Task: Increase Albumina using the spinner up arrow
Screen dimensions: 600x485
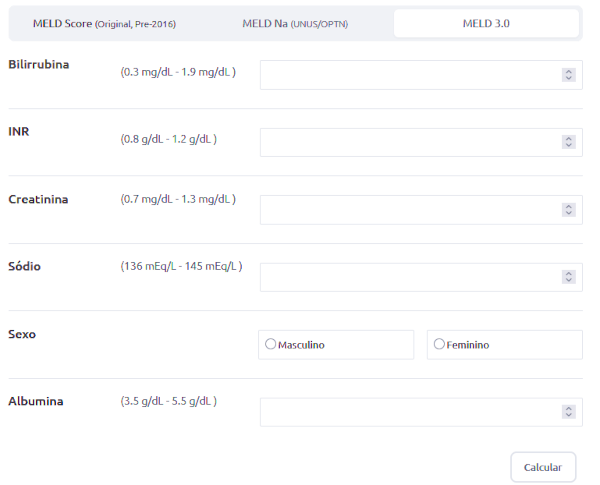Action: [x=568, y=408]
